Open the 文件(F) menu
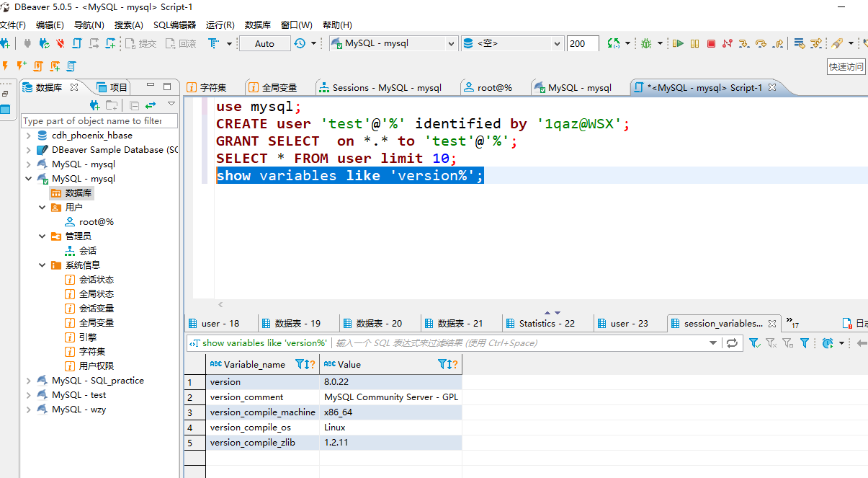Image resolution: width=868 pixels, height=478 pixels. click(13, 25)
